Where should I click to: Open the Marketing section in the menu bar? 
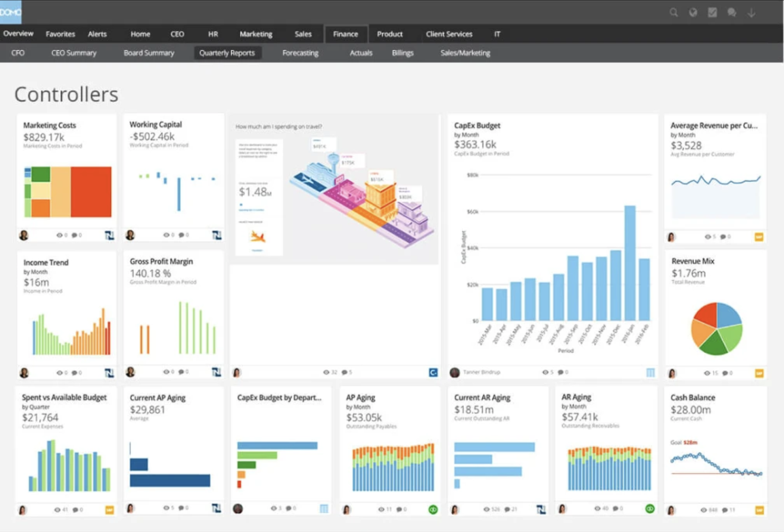pos(256,34)
